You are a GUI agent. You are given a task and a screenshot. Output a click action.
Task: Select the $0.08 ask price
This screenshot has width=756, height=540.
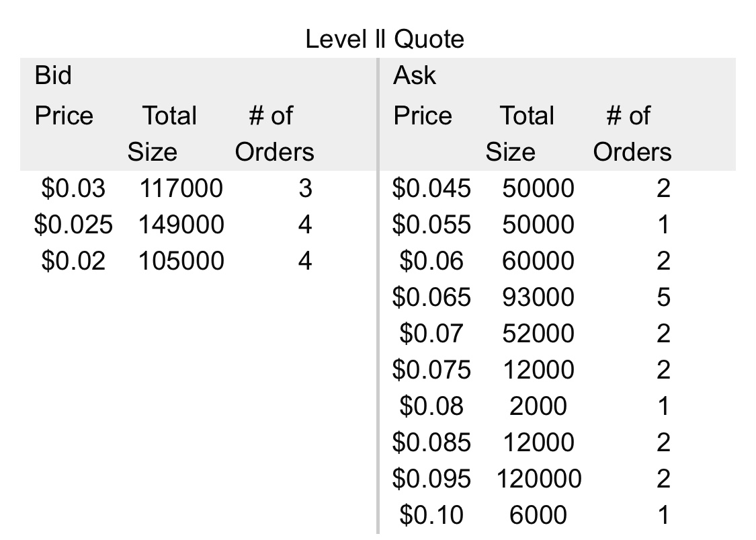(431, 406)
